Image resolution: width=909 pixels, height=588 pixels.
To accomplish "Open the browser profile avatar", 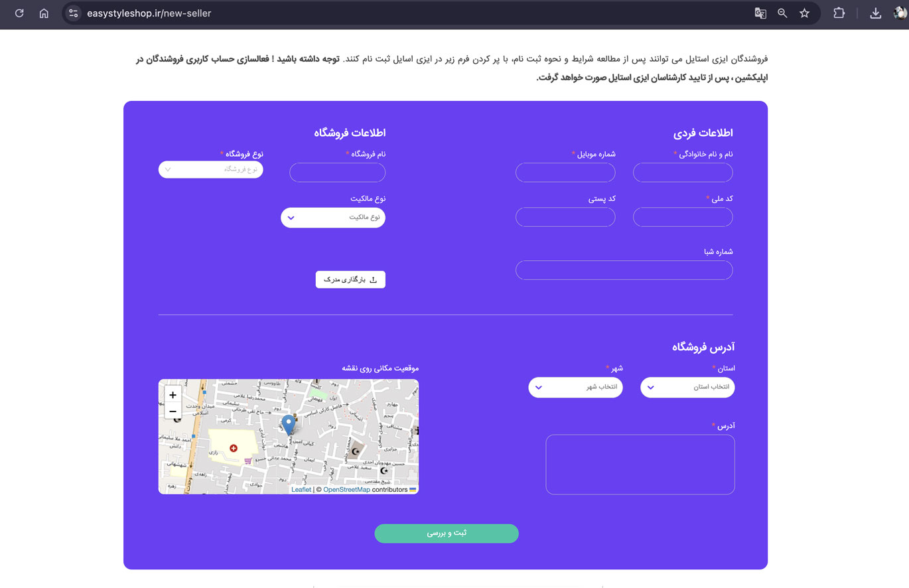I will [x=901, y=13].
